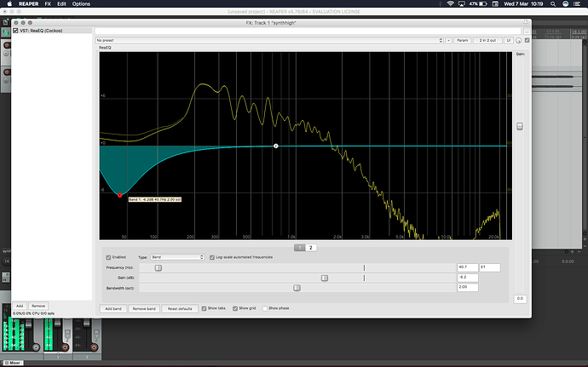This screenshot has height=367, width=588.
Task: Click the Remove band button
Action: coord(144,308)
